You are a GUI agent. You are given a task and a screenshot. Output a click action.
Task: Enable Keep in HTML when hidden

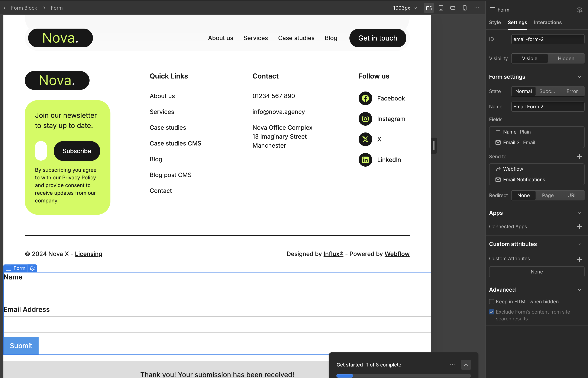(x=492, y=302)
